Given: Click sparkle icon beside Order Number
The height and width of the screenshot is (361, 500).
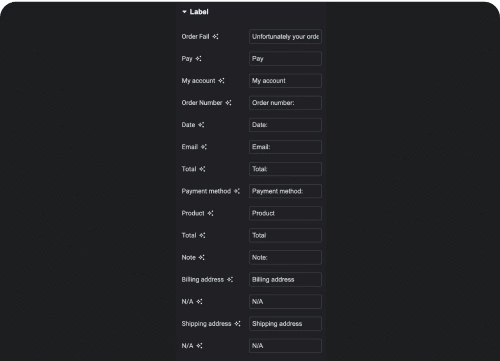Looking at the screenshot, I should [228, 103].
